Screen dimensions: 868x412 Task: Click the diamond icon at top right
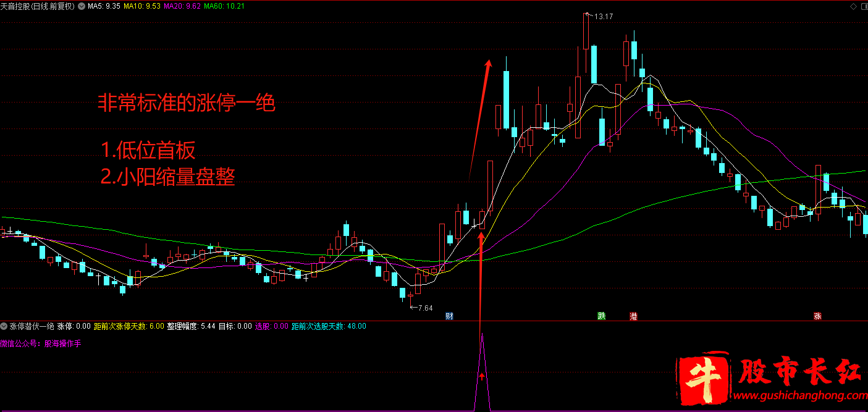coord(853,6)
